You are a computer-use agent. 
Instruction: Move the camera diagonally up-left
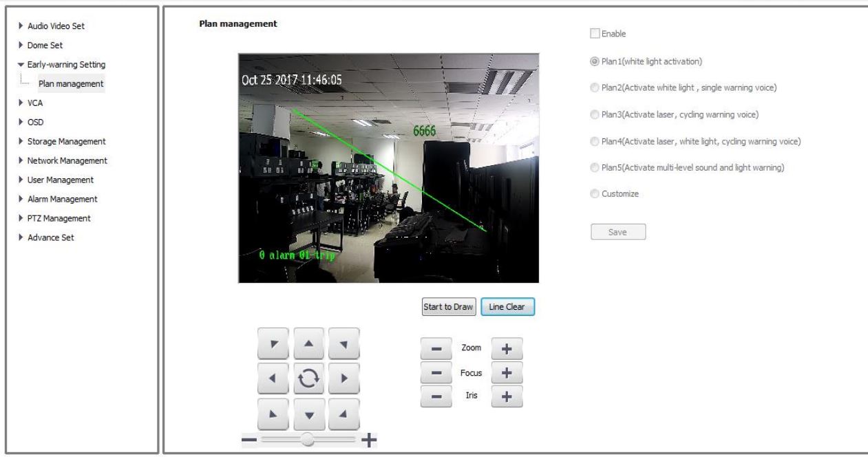pyautogui.click(x=273, y=342)
